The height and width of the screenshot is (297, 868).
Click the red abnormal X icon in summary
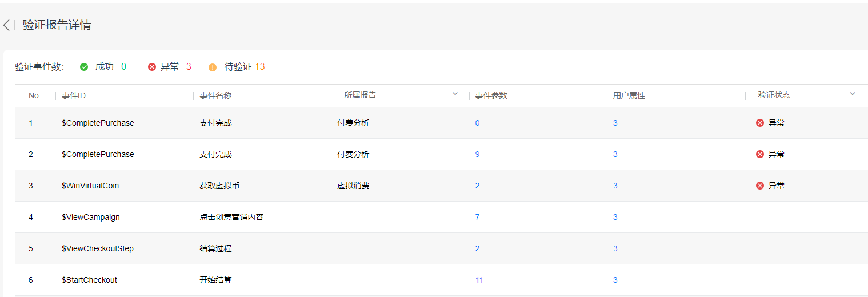click(152, 67)
